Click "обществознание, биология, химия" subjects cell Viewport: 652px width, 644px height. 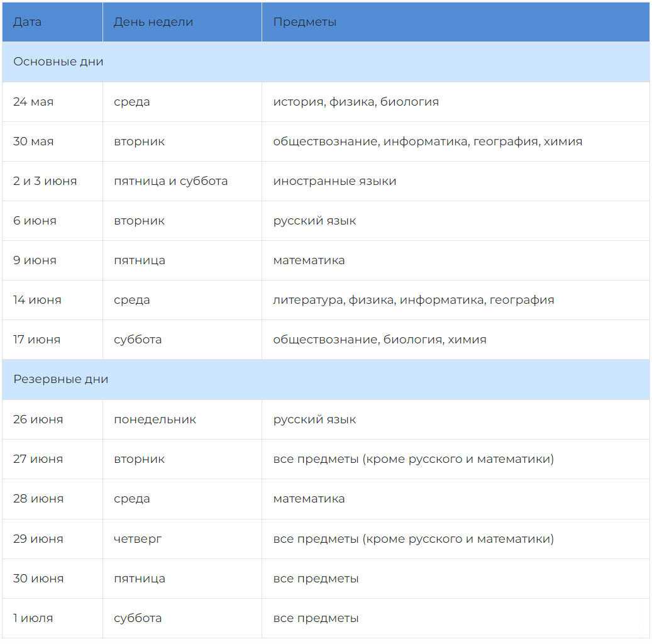click(380, 340)
